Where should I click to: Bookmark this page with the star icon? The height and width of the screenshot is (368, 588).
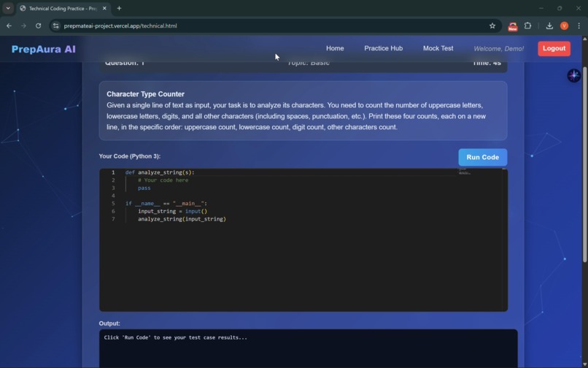tap(492, 26)
